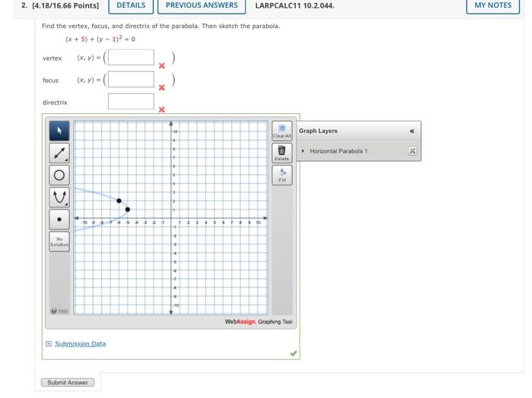
Task: Select the pointer arrow tool
Action: pos(59,131)
